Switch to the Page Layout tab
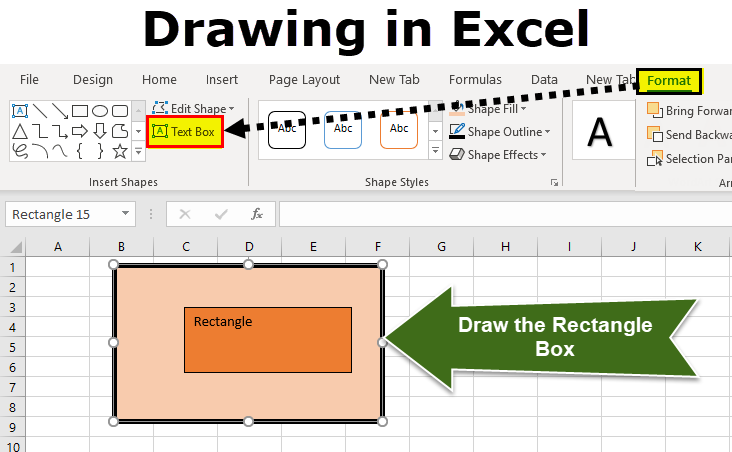The width and height of the screenshot is (732, 452). coord(304,80)
